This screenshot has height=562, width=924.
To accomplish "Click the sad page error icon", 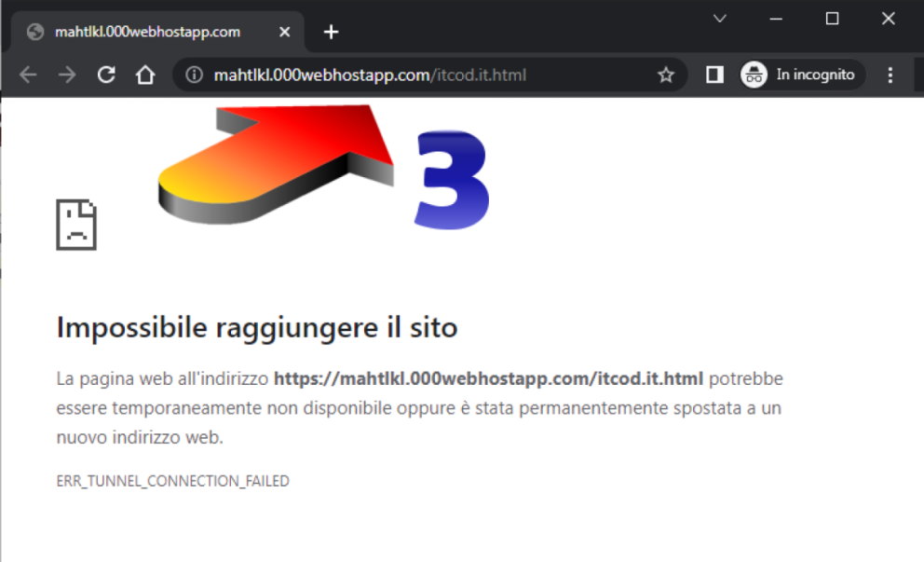I will pyautogui.click(x=76, y=225).
